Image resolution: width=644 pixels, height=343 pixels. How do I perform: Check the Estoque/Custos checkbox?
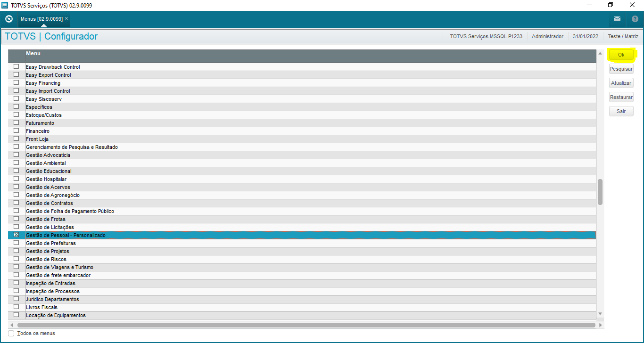click(17, 115)
